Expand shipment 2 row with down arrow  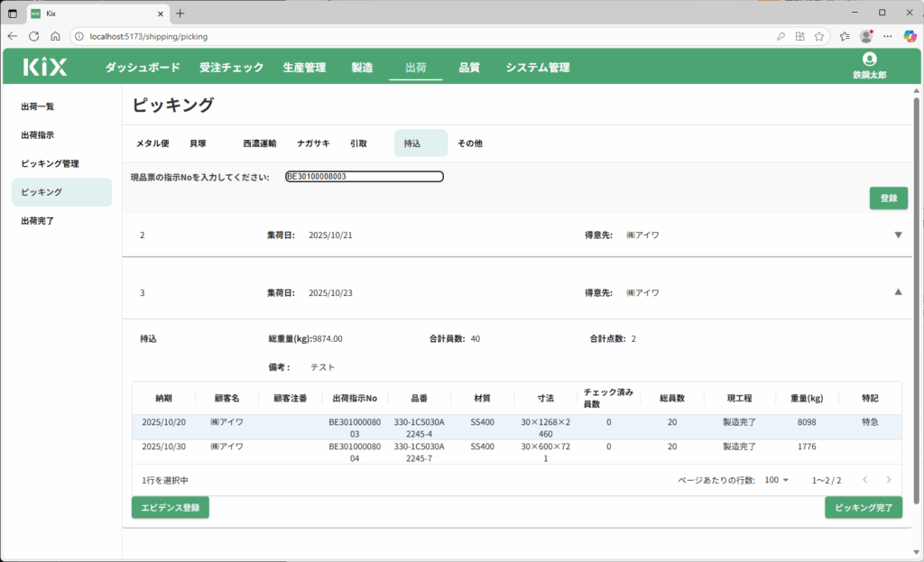(x=897, y=235)
